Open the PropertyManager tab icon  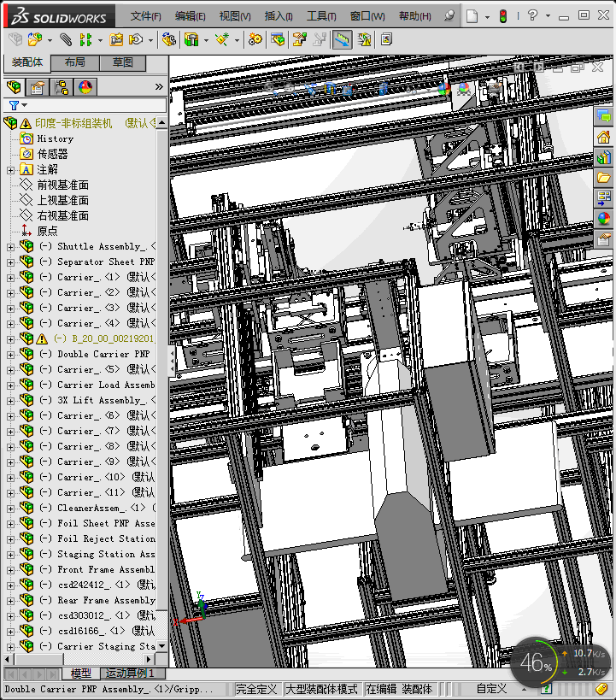click(37, 87)
